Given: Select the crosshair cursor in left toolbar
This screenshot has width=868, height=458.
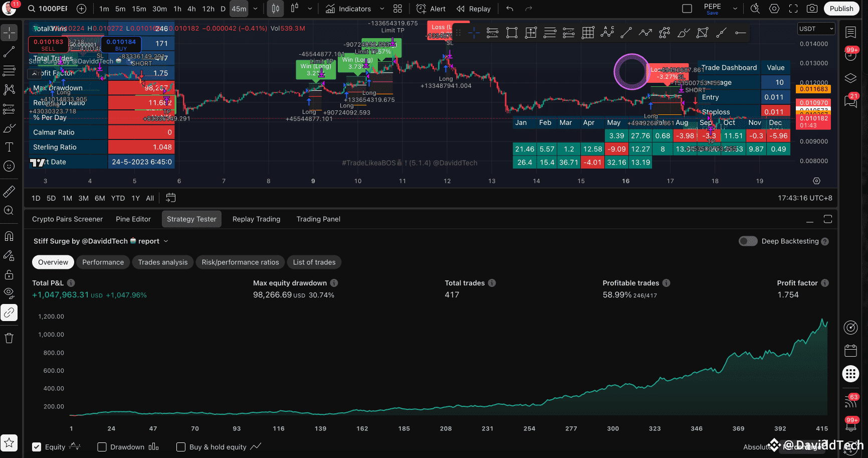Looking at the screenshot, I should click(x=9, y=33).
